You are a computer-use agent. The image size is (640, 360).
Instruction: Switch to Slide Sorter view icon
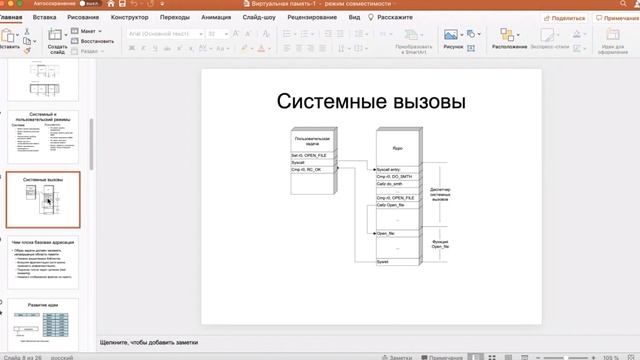492,358
